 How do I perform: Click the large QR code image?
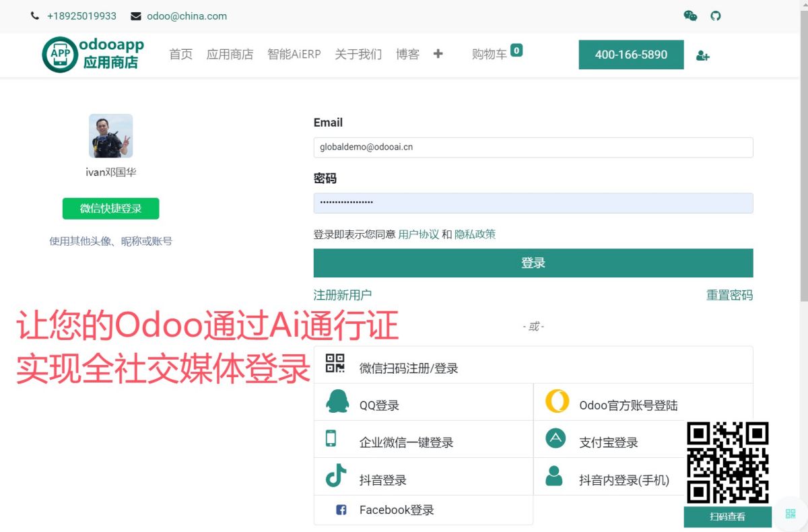click(x=727, y=463)
